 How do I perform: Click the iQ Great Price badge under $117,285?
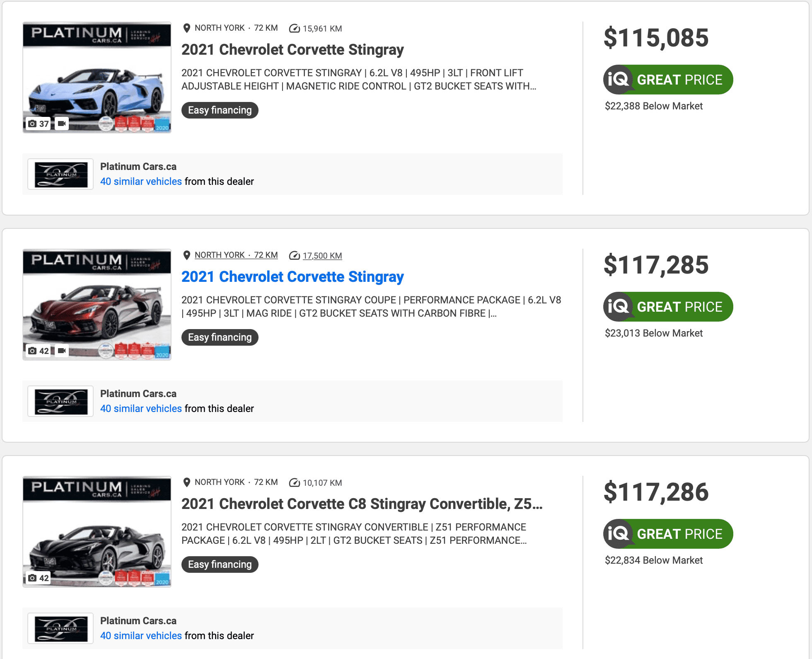point(668,307)
